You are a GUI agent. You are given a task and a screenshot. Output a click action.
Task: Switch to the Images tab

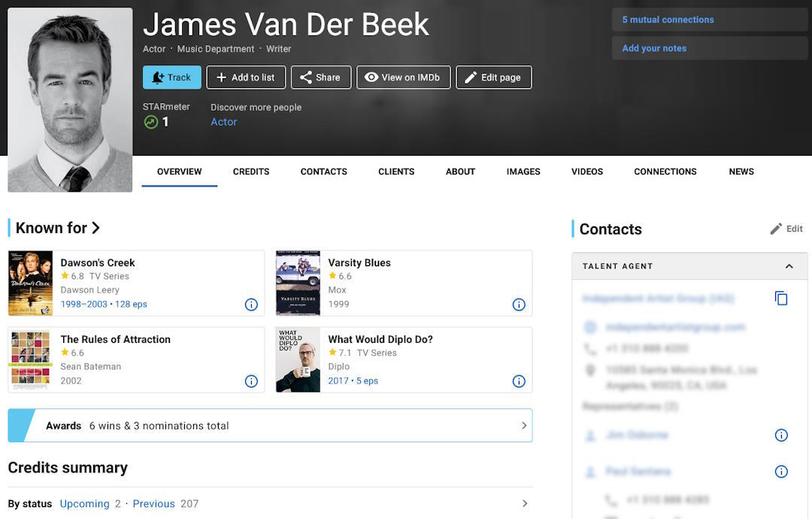coord(523,171)
